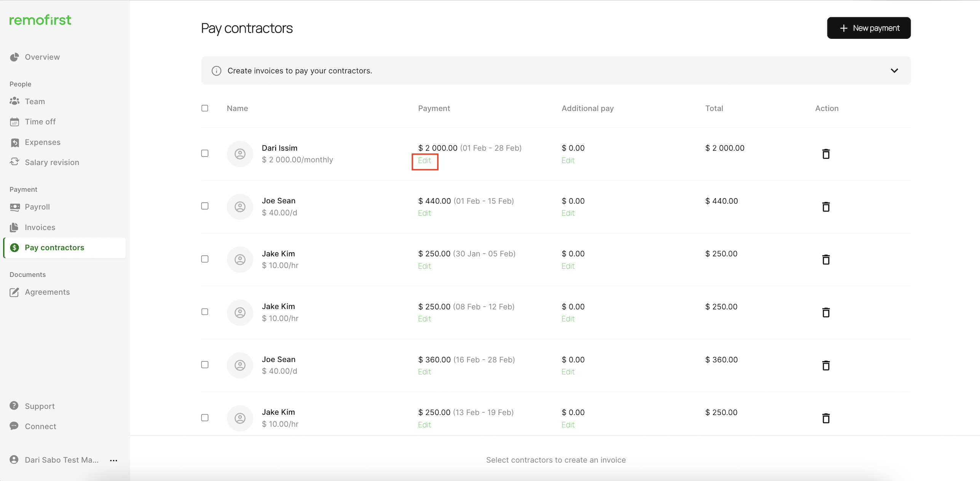Delete Dari Issim's payment with trash icon

point(825,154)
